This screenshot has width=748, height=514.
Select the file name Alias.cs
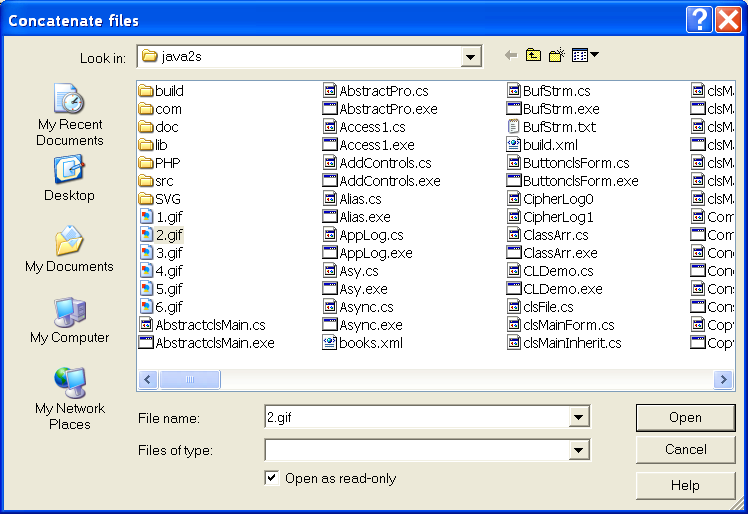tap(360, 199)
